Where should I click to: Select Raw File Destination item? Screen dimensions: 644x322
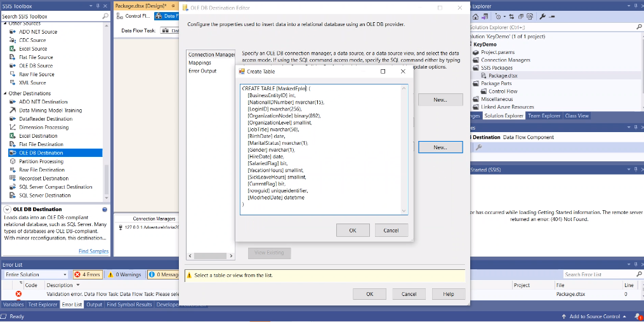[42, 170]
